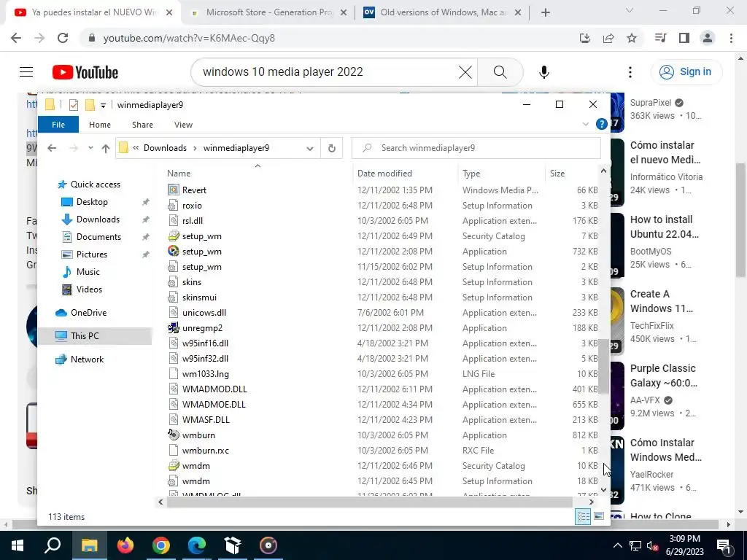The height and width of the screenshot is (560, 747).
Task: Sort files by Name column
Action: (x=178, y=174)
